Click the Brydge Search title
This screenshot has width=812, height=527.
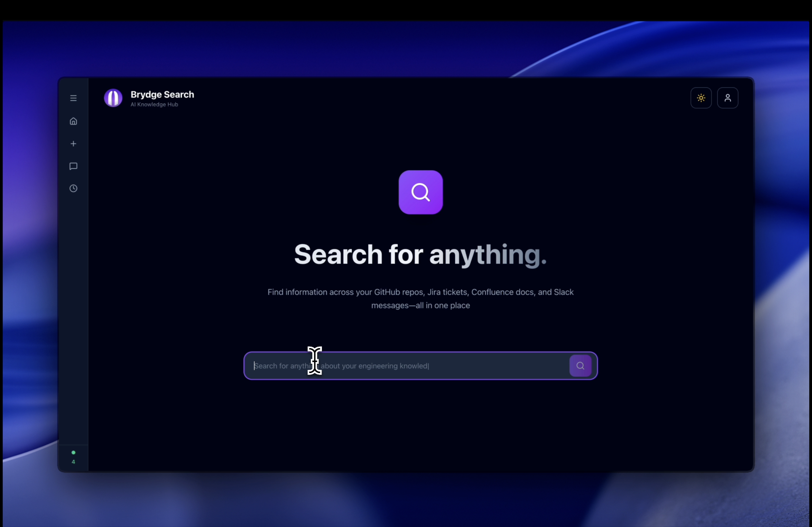coord(162,94)
